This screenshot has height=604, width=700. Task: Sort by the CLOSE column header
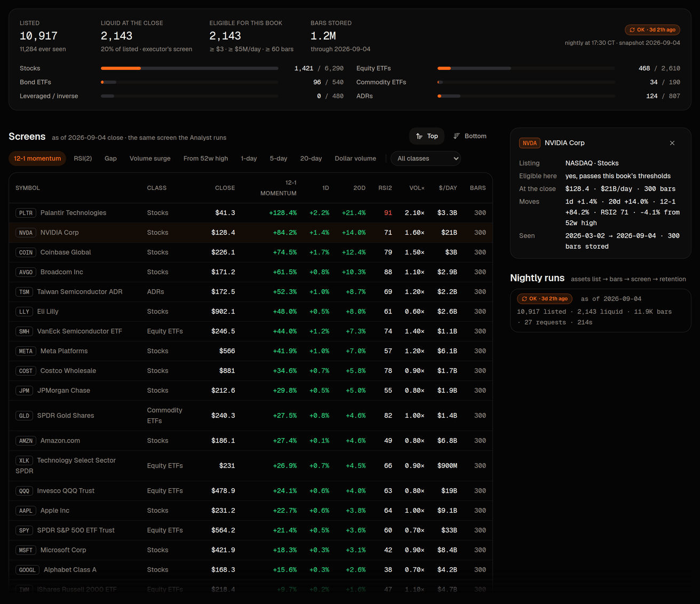[225, 188]
